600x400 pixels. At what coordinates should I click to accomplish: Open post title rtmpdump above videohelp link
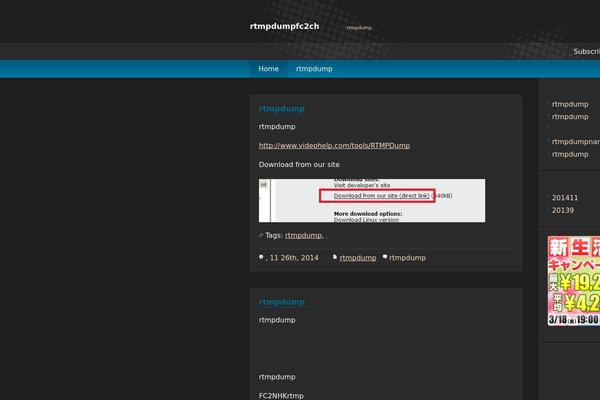pyautogui.click(x=282, y=109)
